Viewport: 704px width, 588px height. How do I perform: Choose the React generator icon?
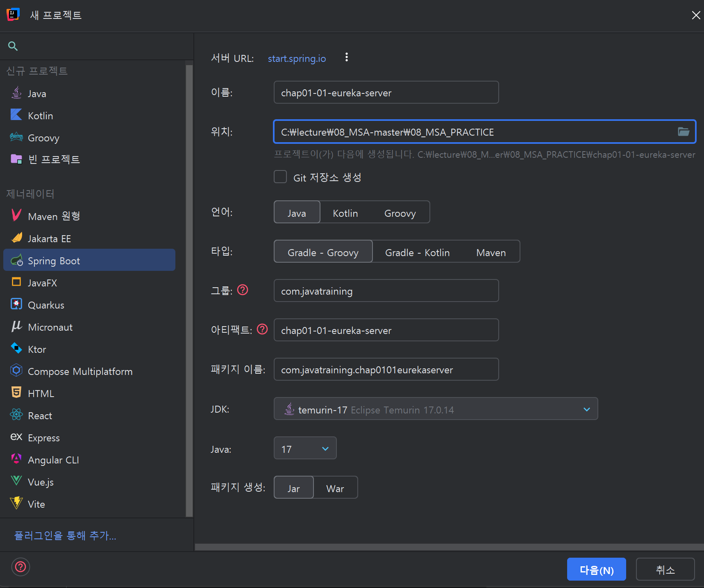point(16,415)
